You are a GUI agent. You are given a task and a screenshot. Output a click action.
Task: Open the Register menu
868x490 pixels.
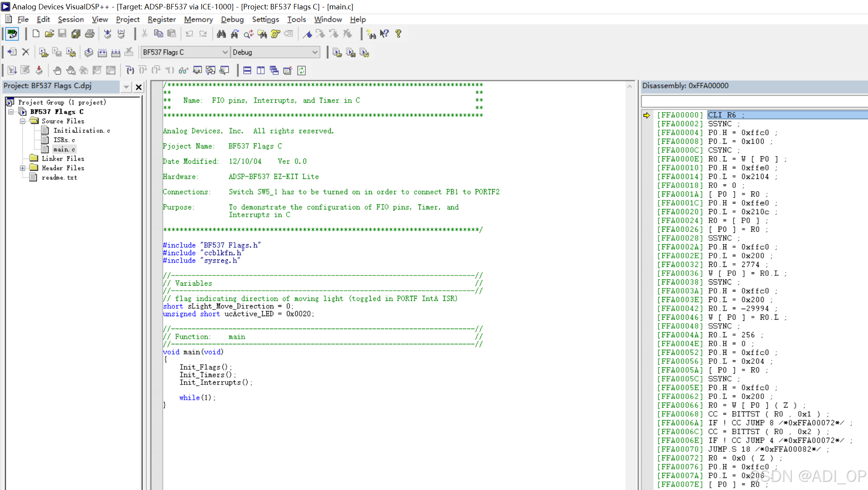pyautogui.click(x=161, y=19)
